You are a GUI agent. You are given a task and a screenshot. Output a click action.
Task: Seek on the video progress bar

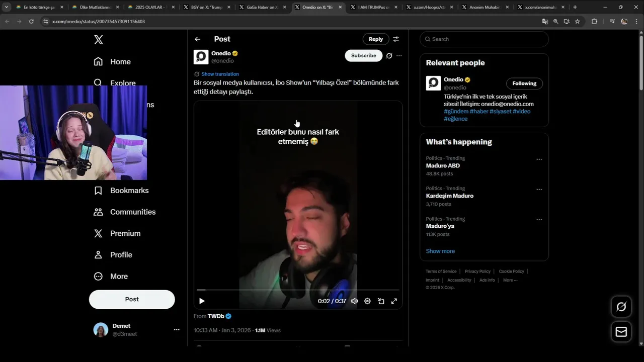[298, 290]
